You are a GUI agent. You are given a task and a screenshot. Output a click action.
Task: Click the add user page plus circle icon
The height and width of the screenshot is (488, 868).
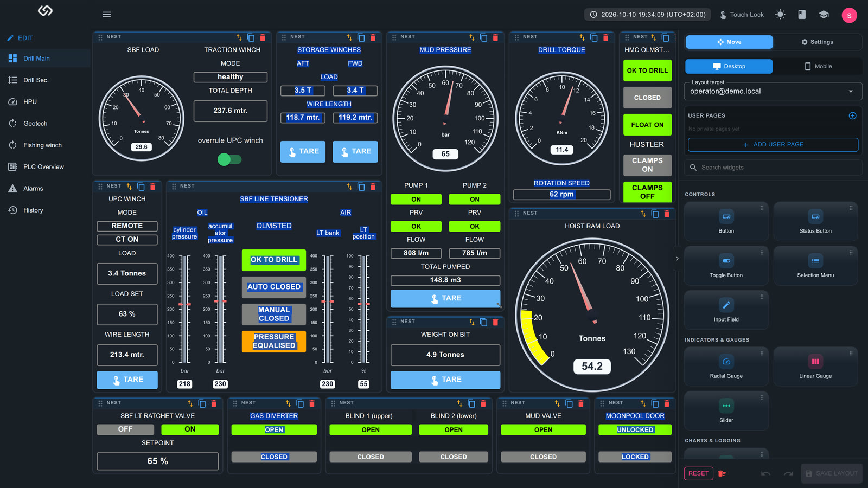tap(852, 115)
